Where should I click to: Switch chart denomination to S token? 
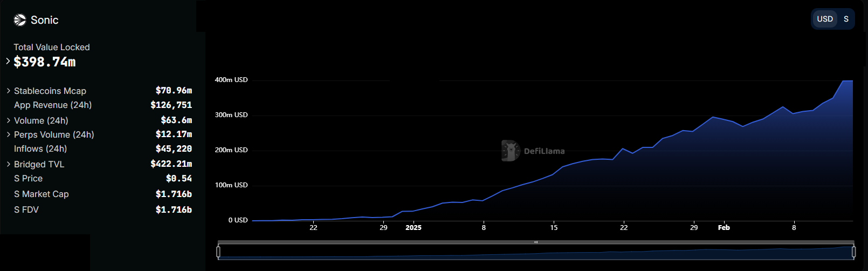click(x=846, y=19)
